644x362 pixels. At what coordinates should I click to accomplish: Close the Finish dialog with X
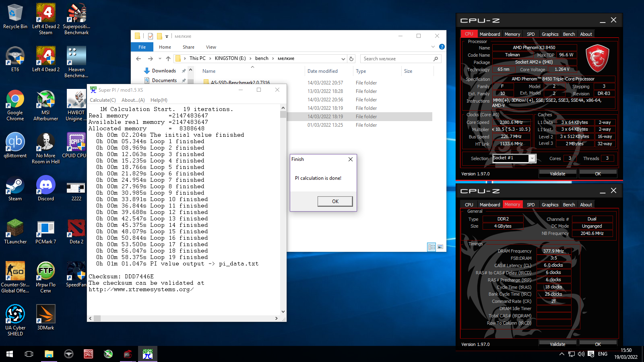coord(351,159)
